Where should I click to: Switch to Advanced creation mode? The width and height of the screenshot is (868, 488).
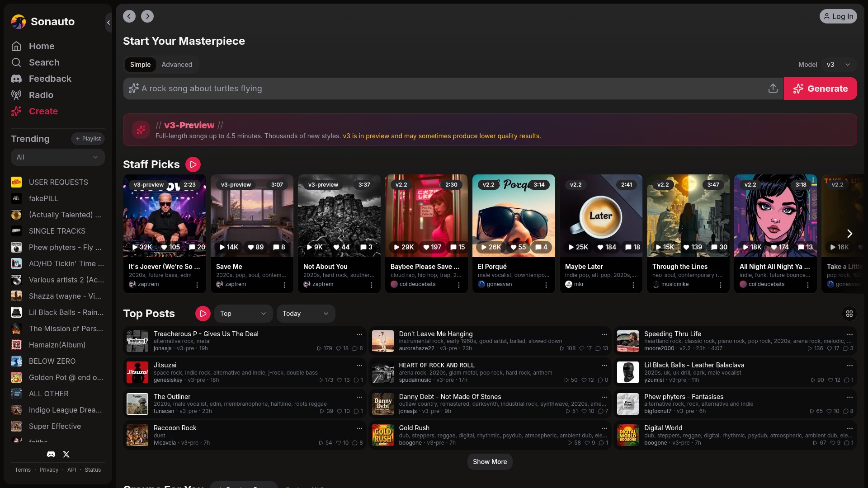click(177, 65)
